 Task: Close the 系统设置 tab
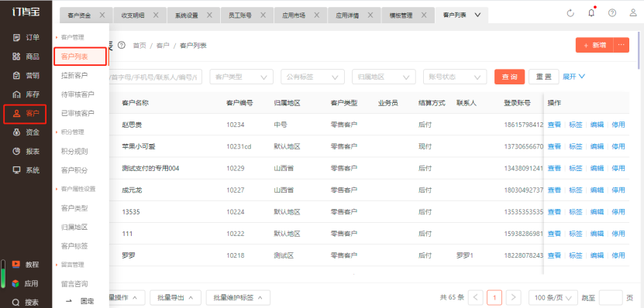[x=209, y=15]
